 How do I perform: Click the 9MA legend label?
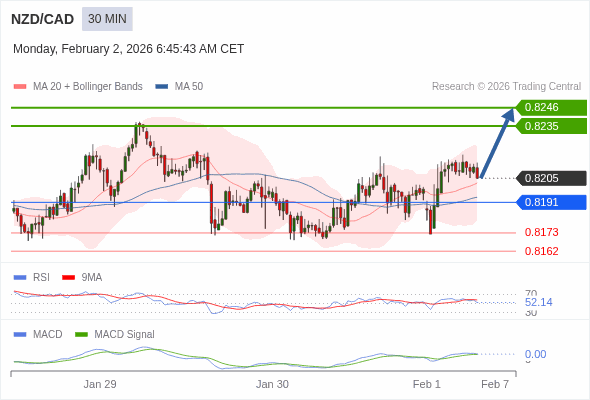[x=92, y=278]
